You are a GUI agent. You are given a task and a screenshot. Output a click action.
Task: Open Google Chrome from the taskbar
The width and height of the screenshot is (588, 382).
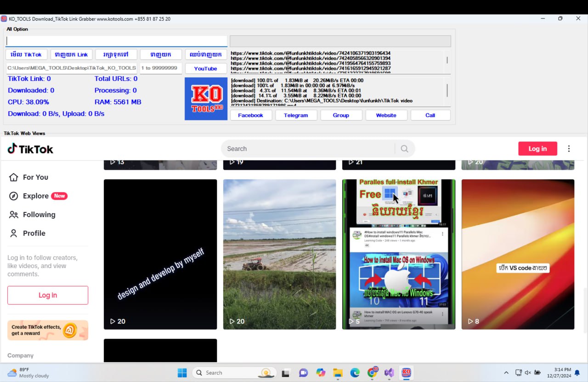point(372,373)
